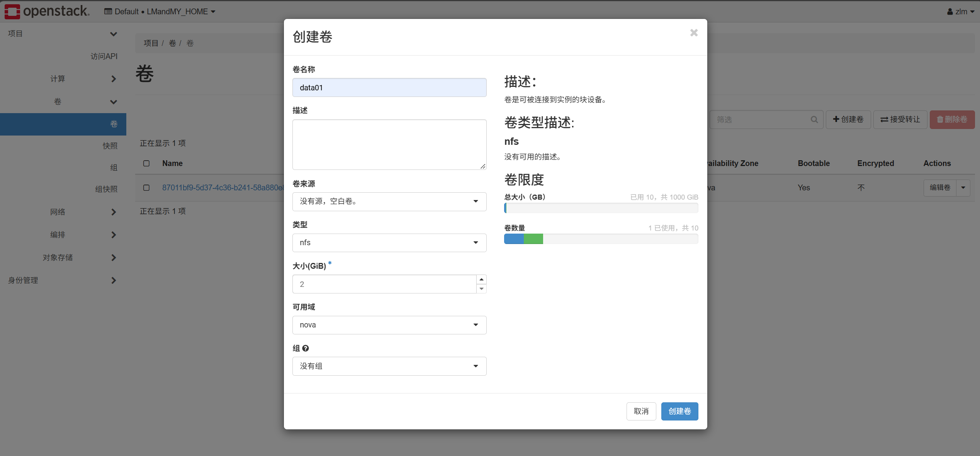Select the highlighted 卷 sidebar item
Screen dimensions: 980x456
pos(63,124)
